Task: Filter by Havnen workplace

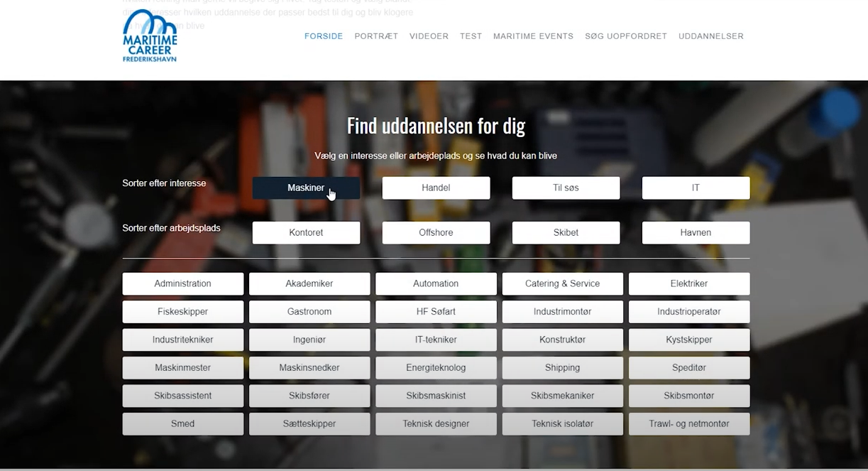Action: point(696,233)
